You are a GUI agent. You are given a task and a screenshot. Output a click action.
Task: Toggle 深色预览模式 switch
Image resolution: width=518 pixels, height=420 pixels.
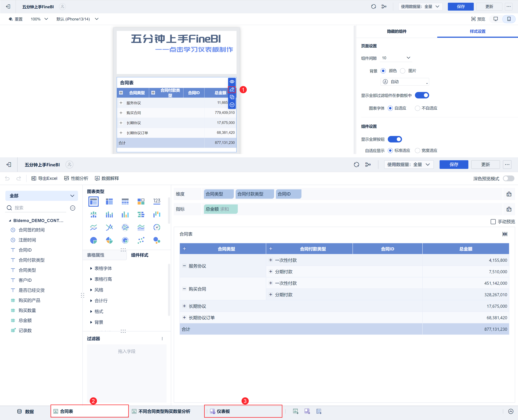click(508, 178)
